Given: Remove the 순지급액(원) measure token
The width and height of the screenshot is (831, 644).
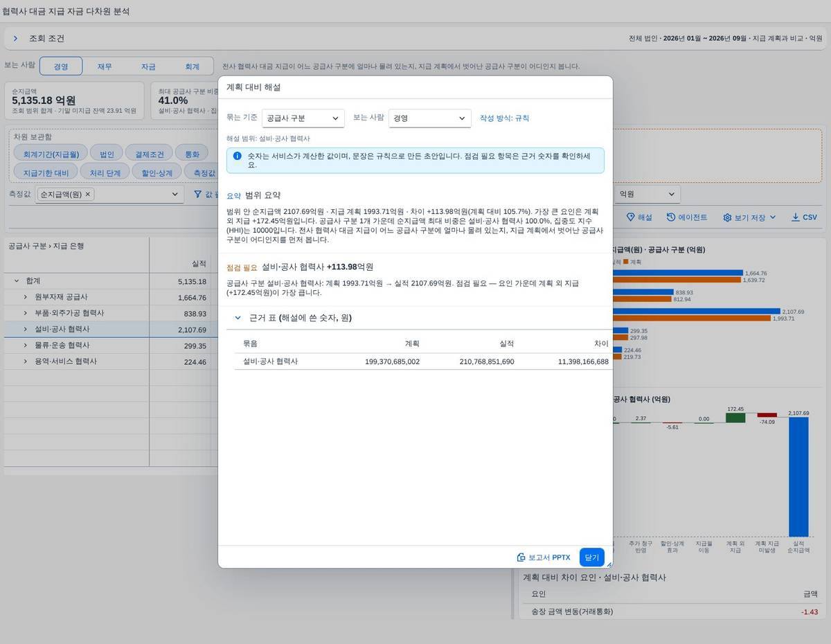Looking at the screenshot, I should pos(88,195).
